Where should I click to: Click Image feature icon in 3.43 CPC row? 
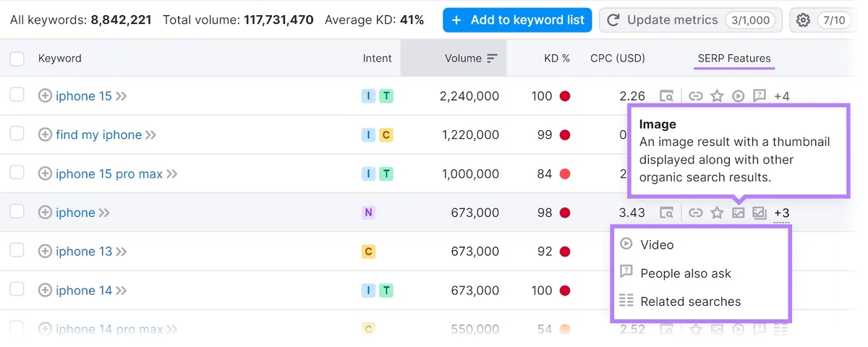739,213
